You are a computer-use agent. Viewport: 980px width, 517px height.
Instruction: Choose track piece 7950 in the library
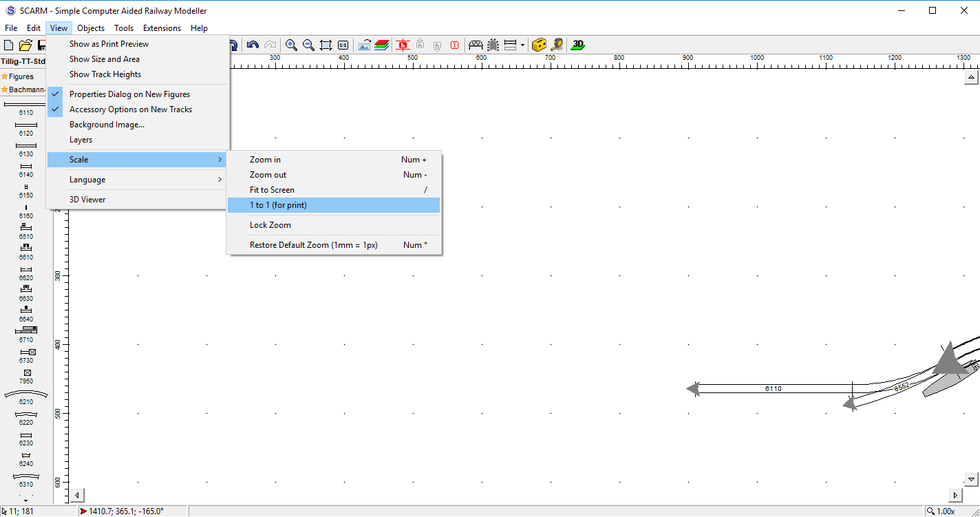tap(26, 377)
